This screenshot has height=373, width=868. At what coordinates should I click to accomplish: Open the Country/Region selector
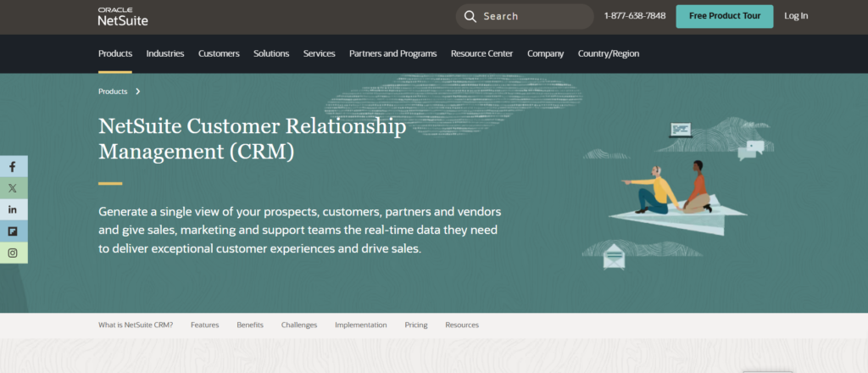609,53
